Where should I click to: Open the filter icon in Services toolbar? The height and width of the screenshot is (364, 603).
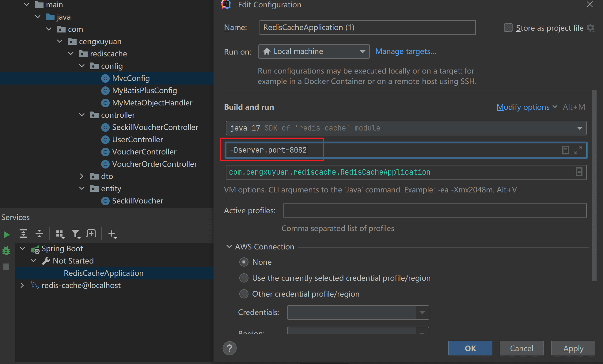click(x=76, y=234)
